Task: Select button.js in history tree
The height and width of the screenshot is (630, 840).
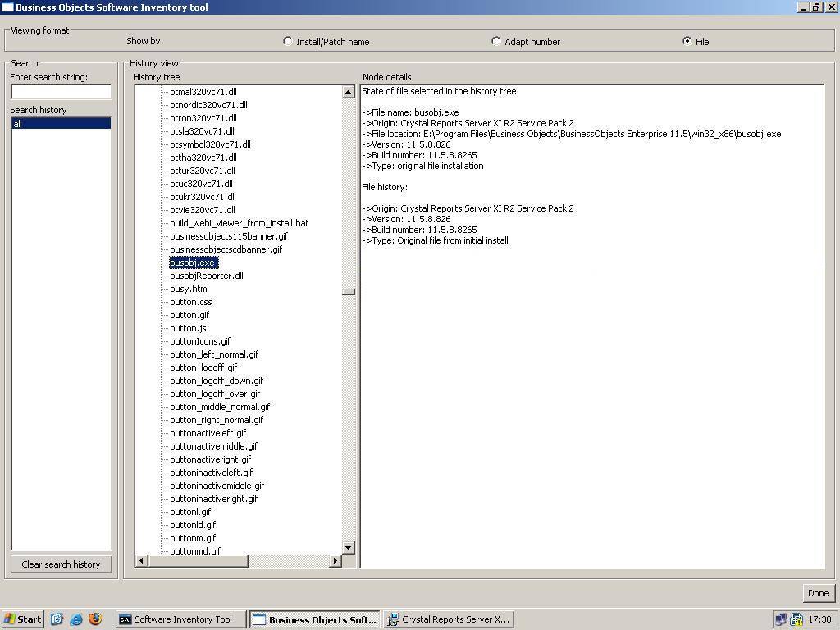Action: click(188, 328)
